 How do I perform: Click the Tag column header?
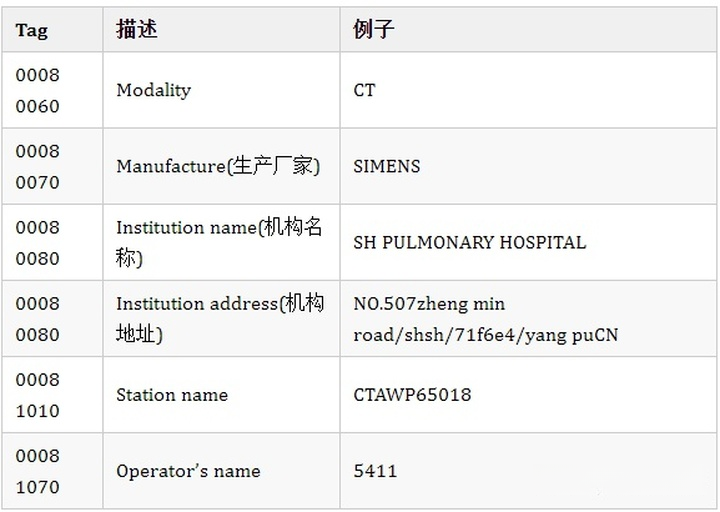tap(32, 30)
